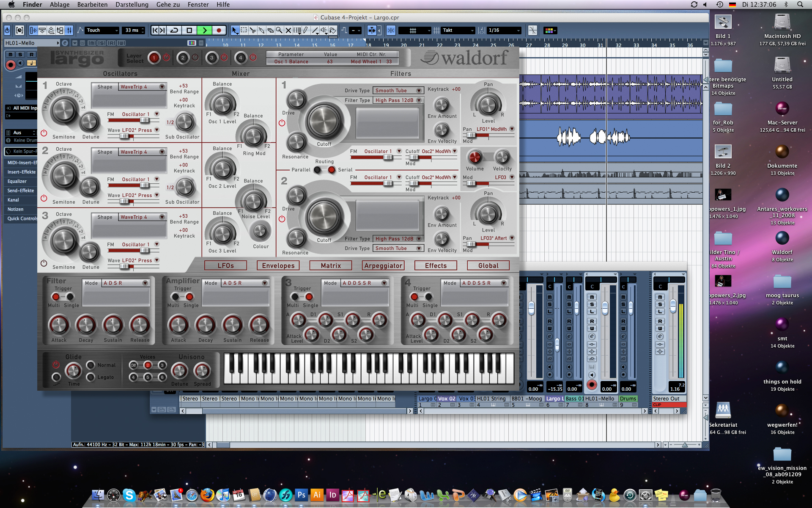The width and height of the screenshot is (812, 508).
Task: Open the Fenster menu
Action: [x=198, y=5]
